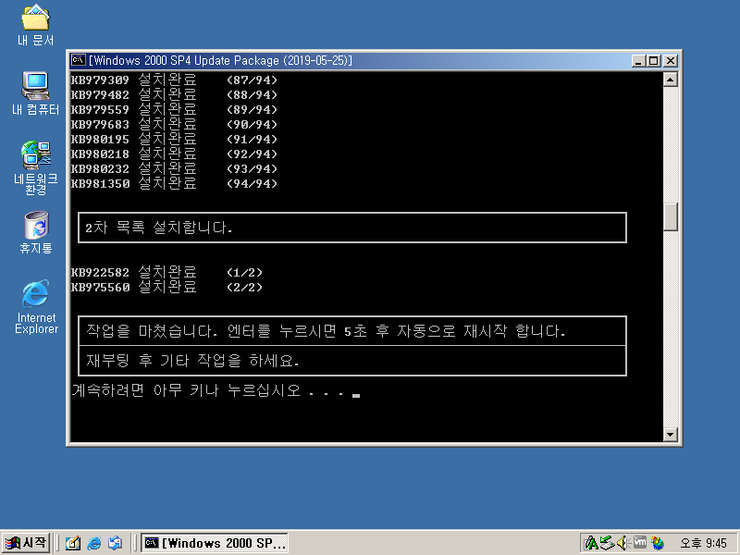This screenshot has height=555, width=740.
Task: Click the Korean IME tray icon
Action: pyautogui.click(x=591, y=543)
